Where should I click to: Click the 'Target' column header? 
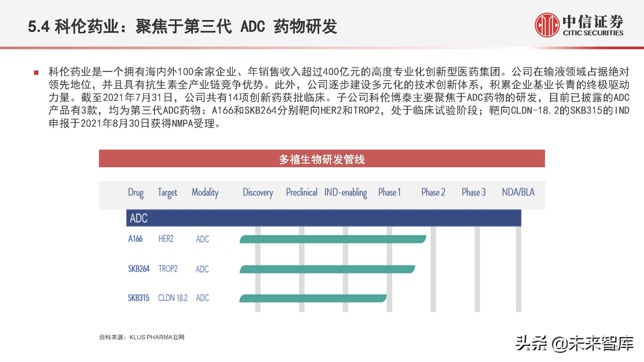[x=168, y=193]
